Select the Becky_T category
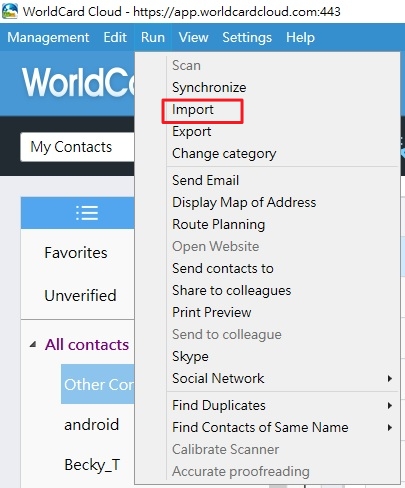The width and height of the screenshot is (405, 488). point(92,465)
